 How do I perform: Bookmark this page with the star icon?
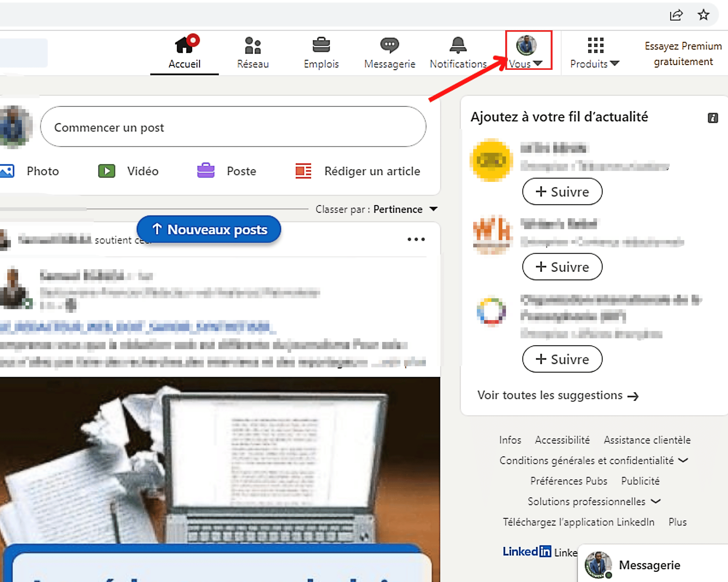(x=704, y=15)
